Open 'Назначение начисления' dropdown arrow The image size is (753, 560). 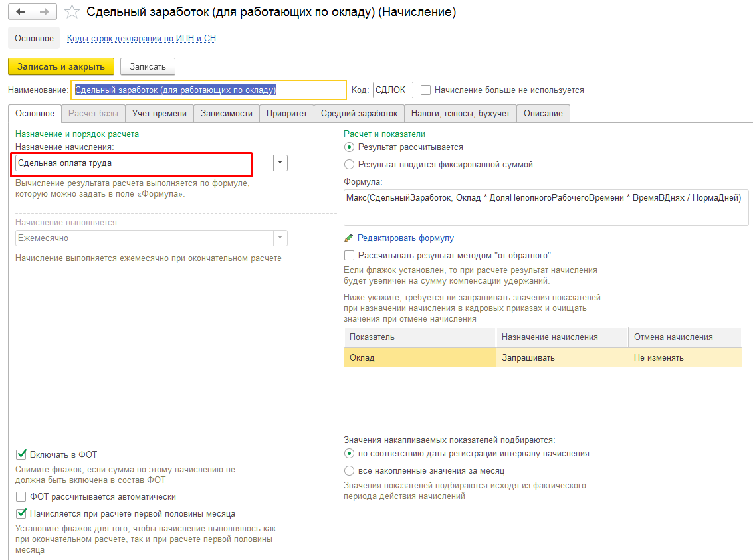click(280, 163)
